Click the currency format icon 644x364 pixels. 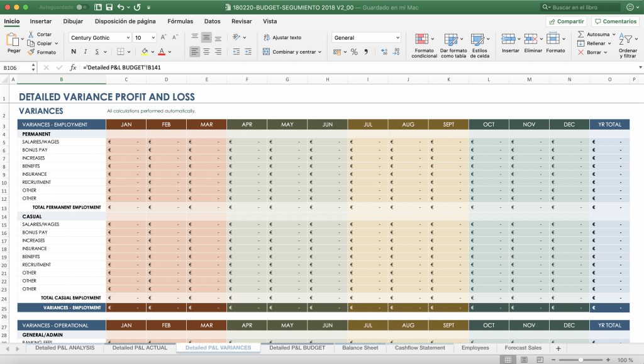click(x=337, y=52)
